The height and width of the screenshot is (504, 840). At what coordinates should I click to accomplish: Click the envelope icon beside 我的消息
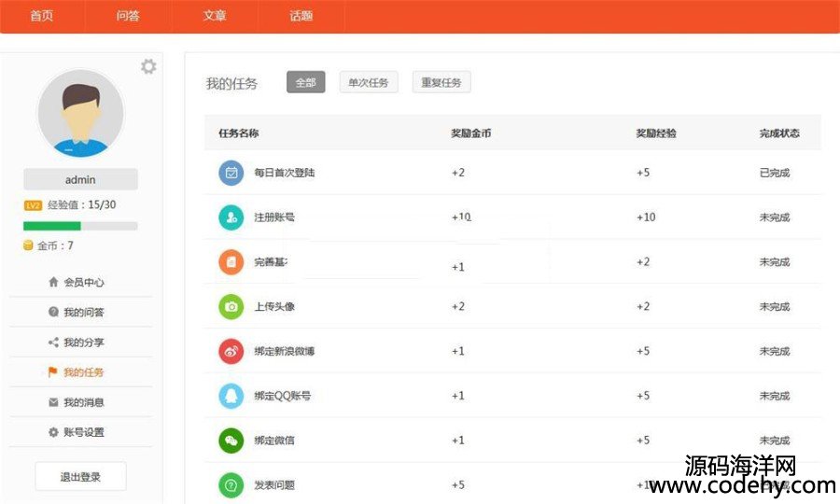click(x=53, y=401)
